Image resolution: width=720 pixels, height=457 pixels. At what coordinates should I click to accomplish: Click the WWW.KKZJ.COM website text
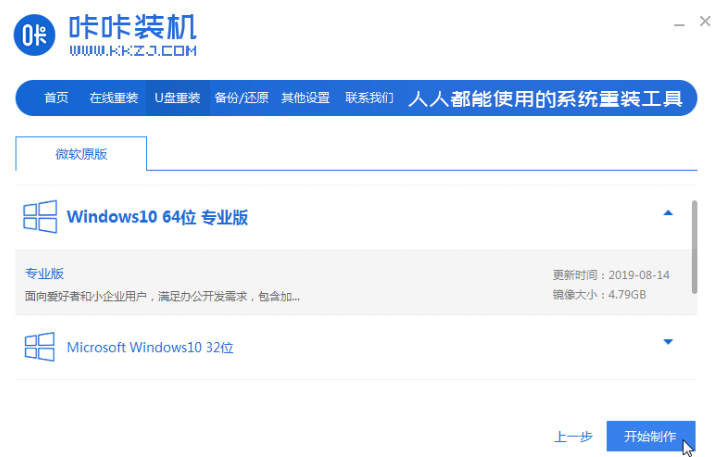point(133,51)
